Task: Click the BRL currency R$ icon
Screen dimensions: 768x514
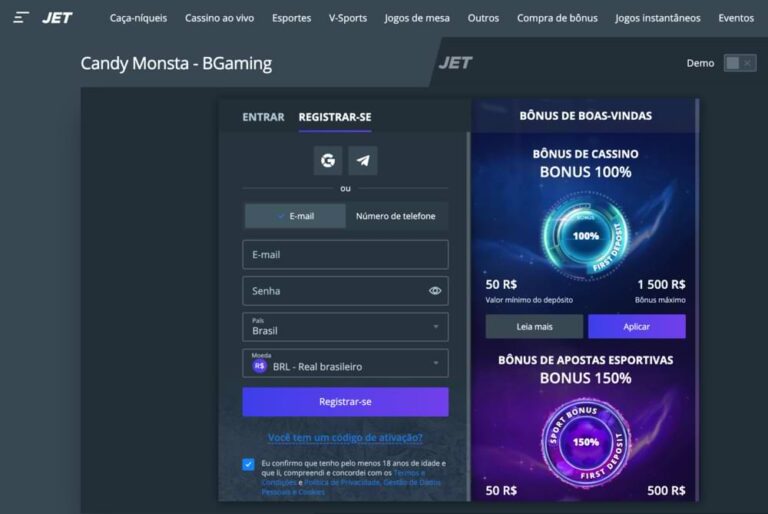Action: point(260,366)
